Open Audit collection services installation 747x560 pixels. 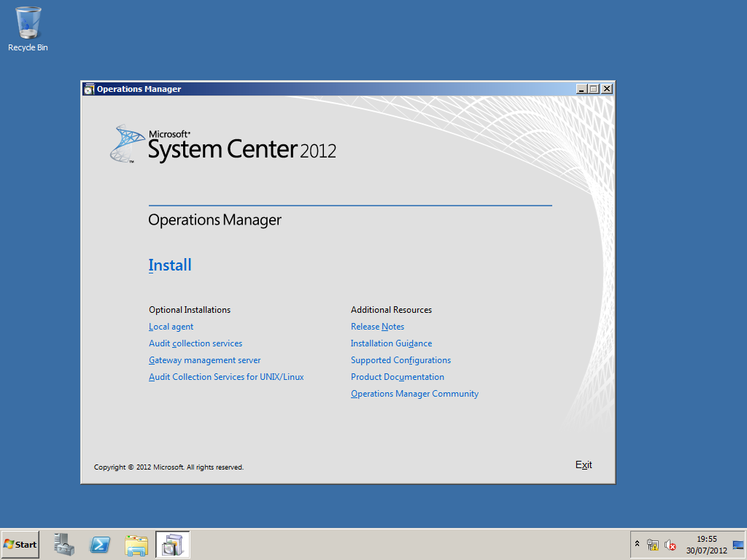196,343
